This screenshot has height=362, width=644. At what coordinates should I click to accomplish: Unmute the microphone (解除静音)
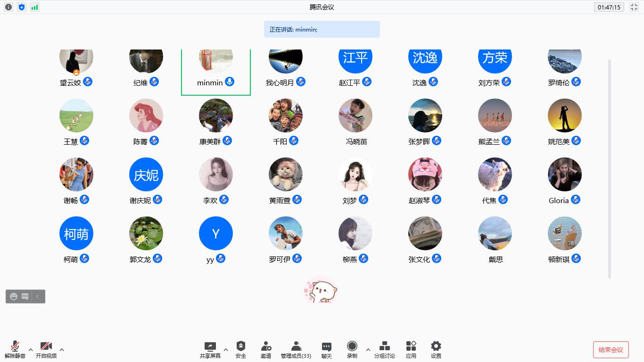click(x=15, y=349)
